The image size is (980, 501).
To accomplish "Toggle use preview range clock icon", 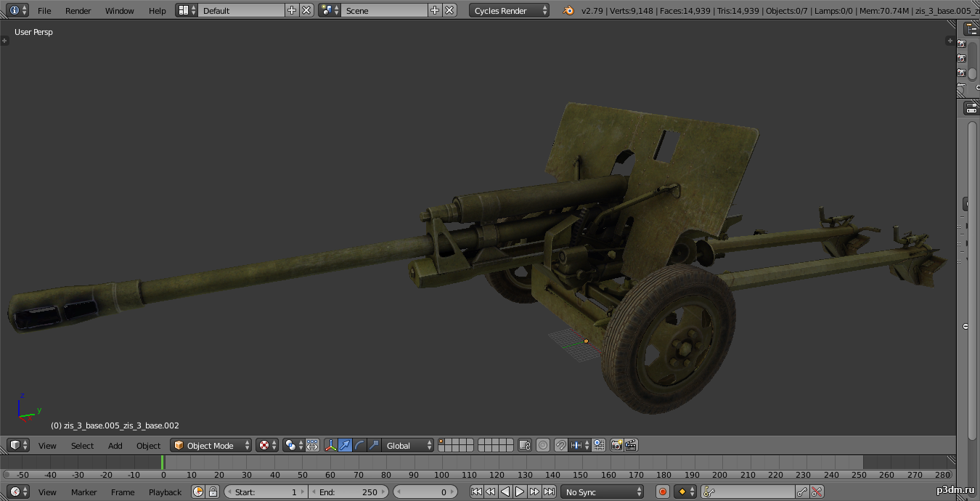I will point(198,492).
